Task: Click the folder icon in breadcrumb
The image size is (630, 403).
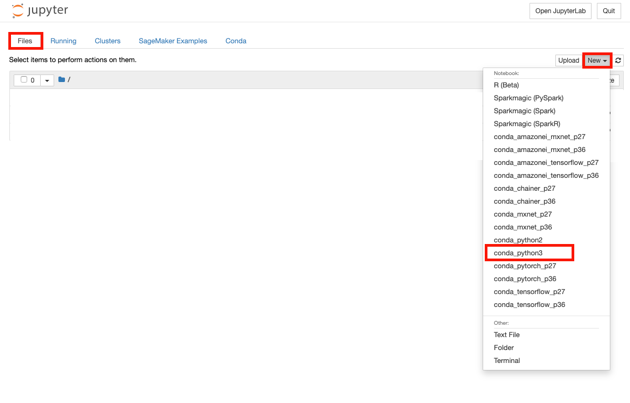Action: (x=62, y=80)
